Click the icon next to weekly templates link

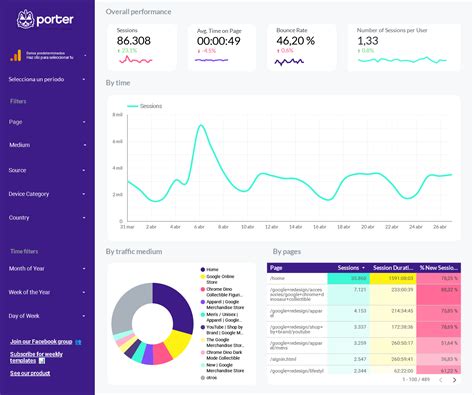click(x=42, y=361)
